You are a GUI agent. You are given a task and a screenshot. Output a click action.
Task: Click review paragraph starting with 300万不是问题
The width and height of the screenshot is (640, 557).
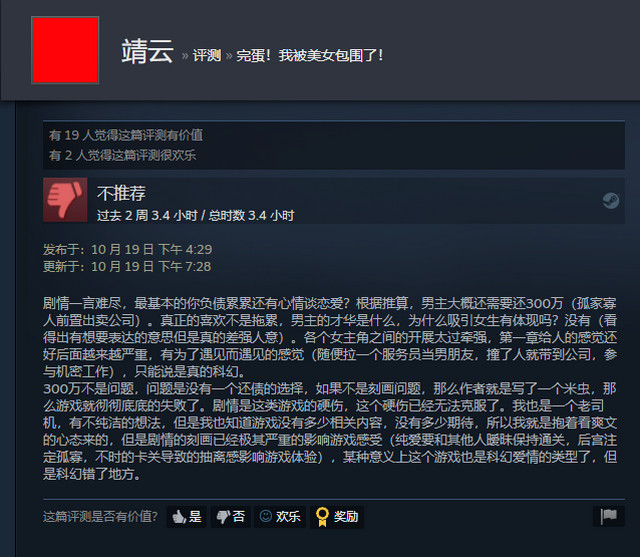pyautogui.click(x=330, y=431)
